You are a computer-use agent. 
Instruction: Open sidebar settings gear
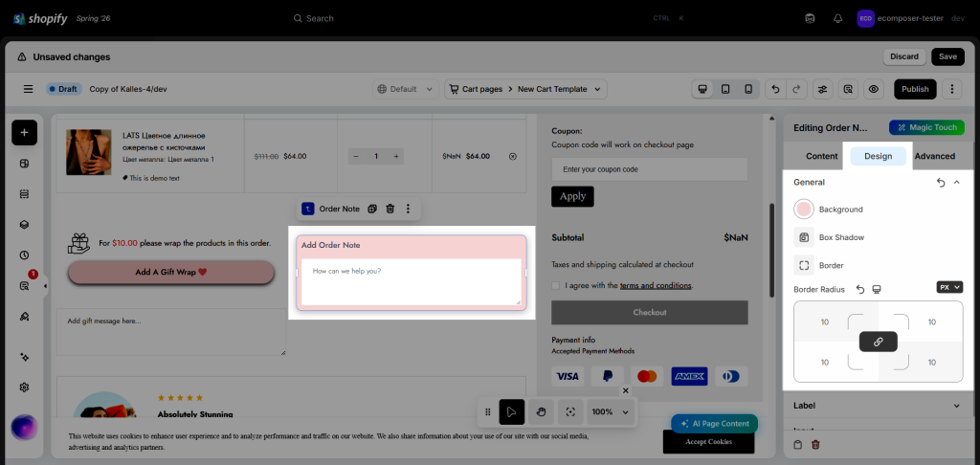coord(24,387)
